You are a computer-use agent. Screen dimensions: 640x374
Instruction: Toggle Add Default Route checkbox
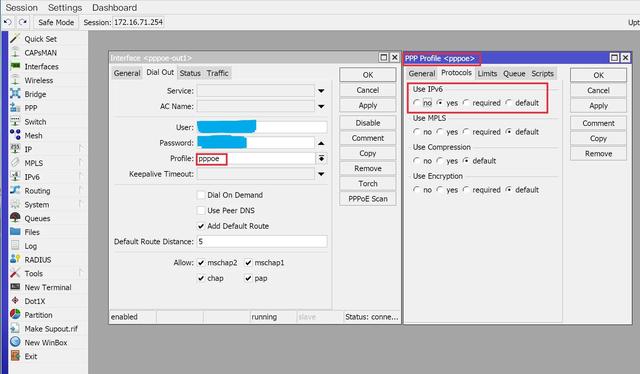201,226
